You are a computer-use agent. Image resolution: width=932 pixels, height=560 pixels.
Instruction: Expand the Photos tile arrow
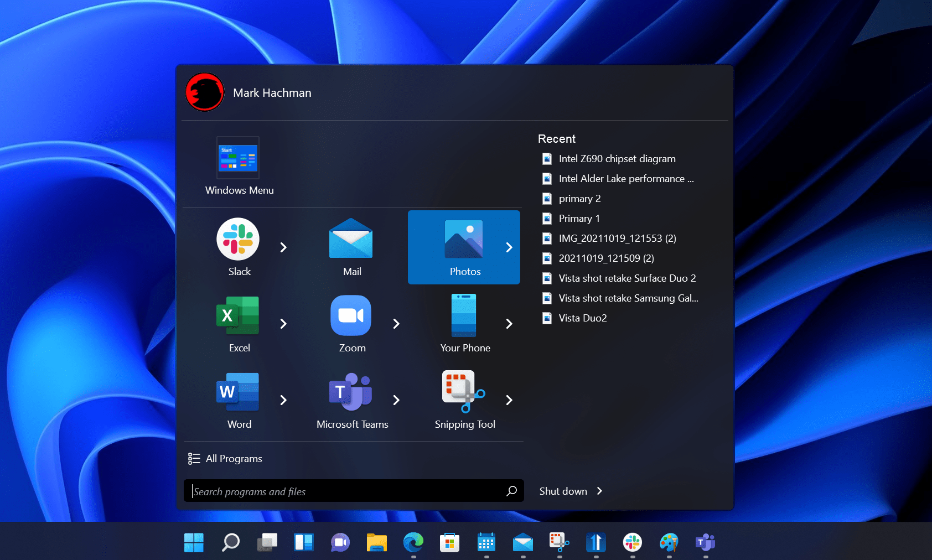click(509, 247)
